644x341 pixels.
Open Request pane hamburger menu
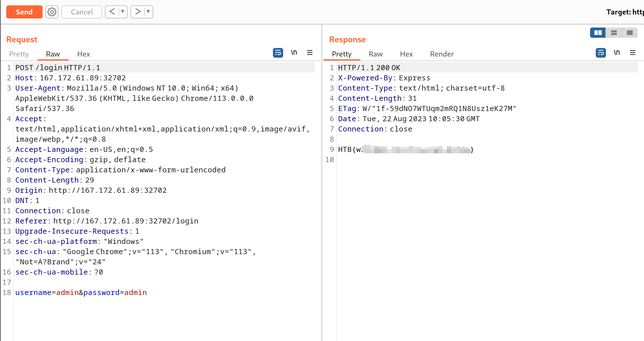tap(310, 53)
